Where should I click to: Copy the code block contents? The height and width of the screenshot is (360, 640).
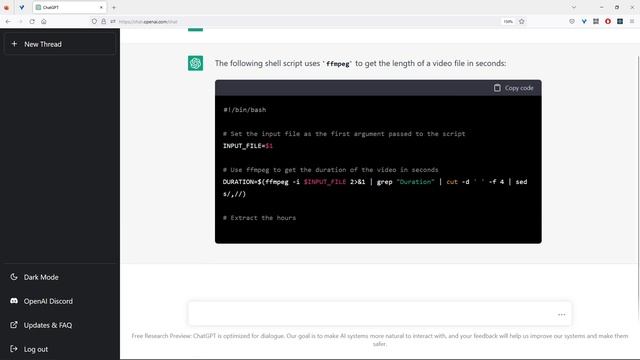click(513, 88)
